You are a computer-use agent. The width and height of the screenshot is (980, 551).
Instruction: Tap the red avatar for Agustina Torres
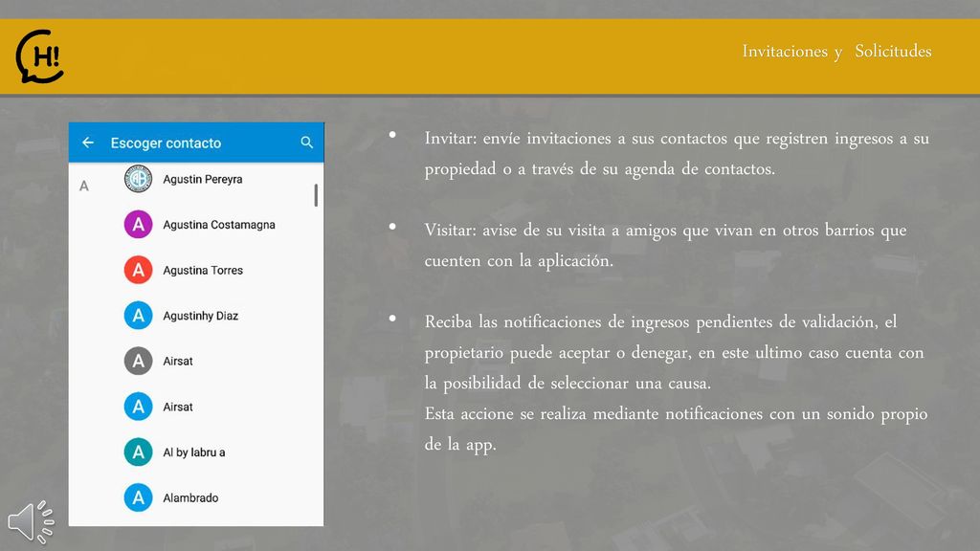pos(138,270)
